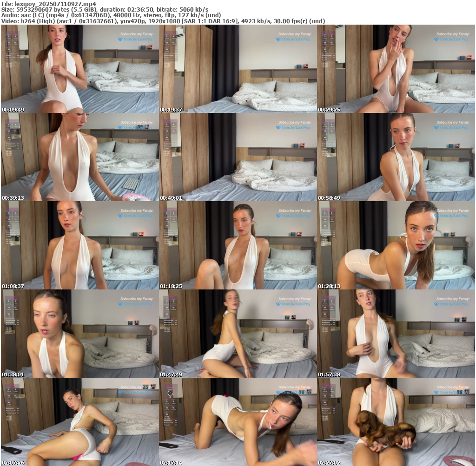
Task: Click the 01:38:01 timestamp label
Action: pos(12,375)
